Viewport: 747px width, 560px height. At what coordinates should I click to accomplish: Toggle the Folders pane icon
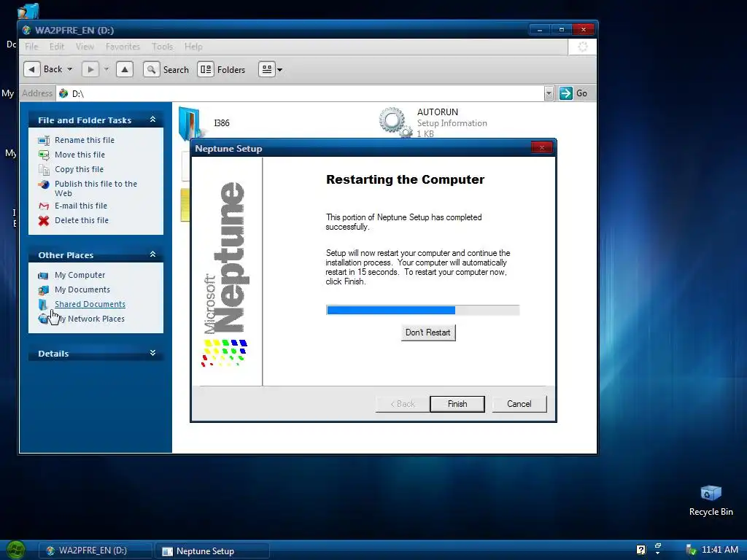pyautogui.click(x=206, y=69)
